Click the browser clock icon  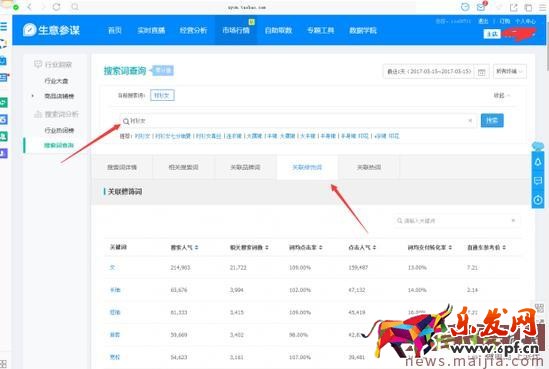[x=465, y=7]
